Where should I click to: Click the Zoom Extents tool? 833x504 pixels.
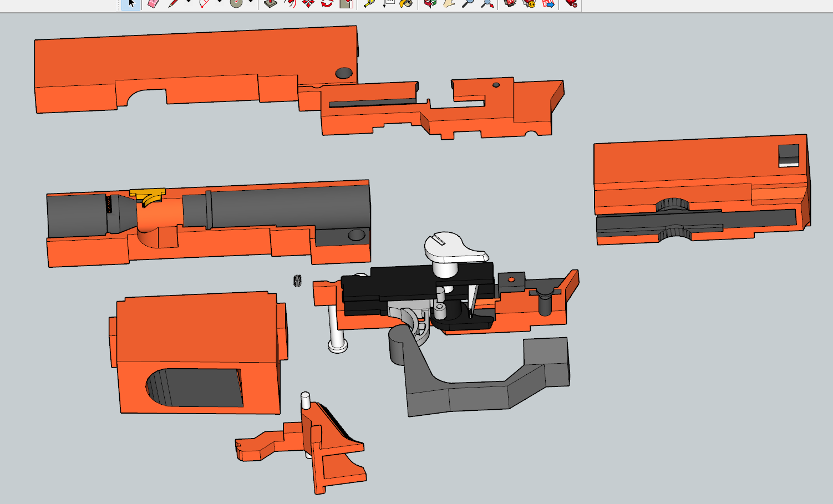coord(487,3)
